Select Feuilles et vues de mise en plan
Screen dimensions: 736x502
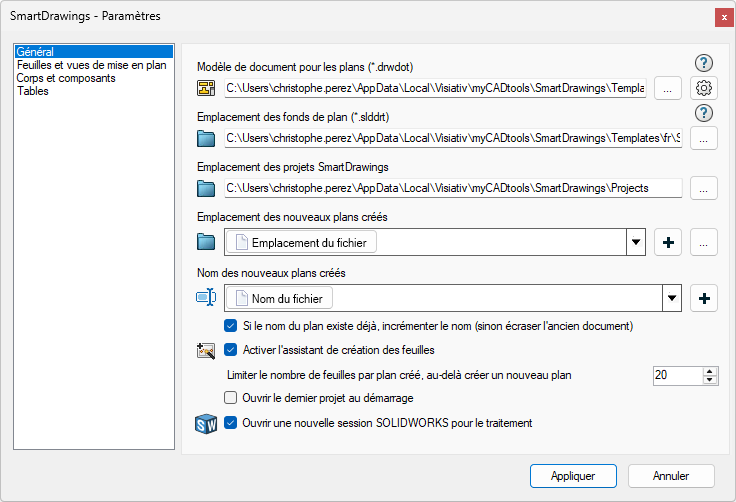(91, 65)
